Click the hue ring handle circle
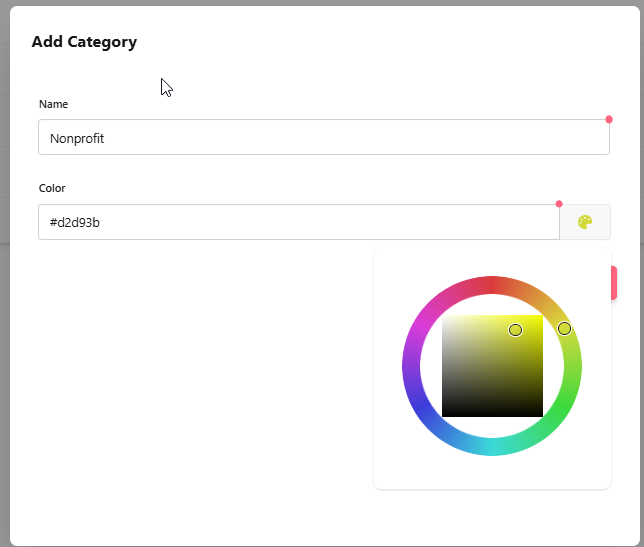This screenshot has height=547, width=644. tap(564, 329)
